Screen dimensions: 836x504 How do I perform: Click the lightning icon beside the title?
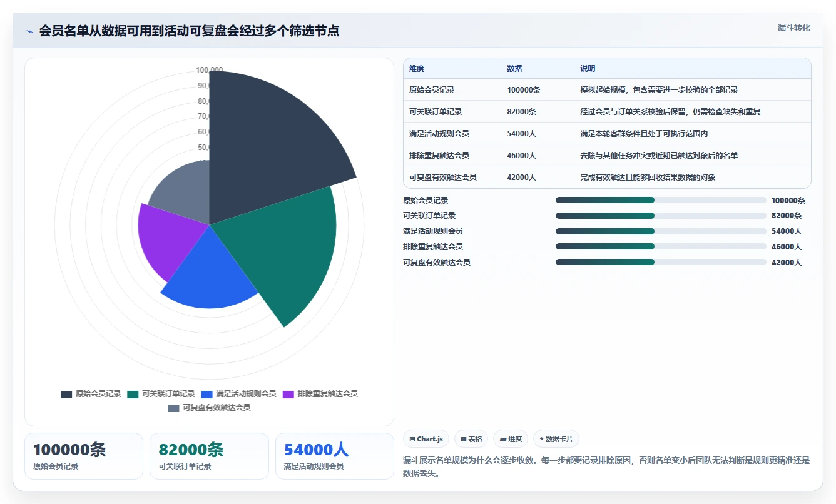coord(30,31)
